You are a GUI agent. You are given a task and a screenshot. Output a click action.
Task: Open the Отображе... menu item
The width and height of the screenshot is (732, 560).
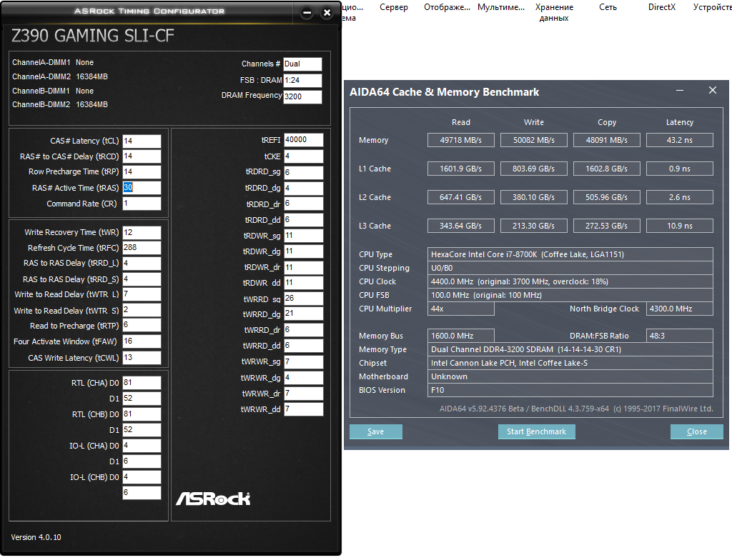click(x=447, y=7)
